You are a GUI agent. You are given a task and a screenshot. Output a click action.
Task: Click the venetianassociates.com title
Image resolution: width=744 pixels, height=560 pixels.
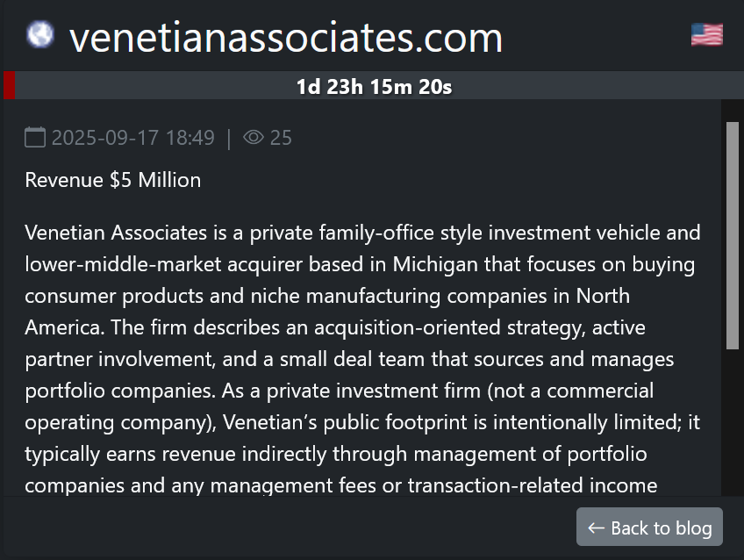[x=286, y=38]
